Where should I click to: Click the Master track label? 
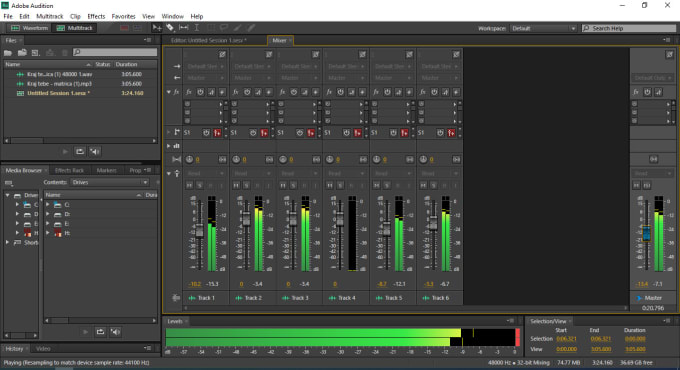[653, 298]
